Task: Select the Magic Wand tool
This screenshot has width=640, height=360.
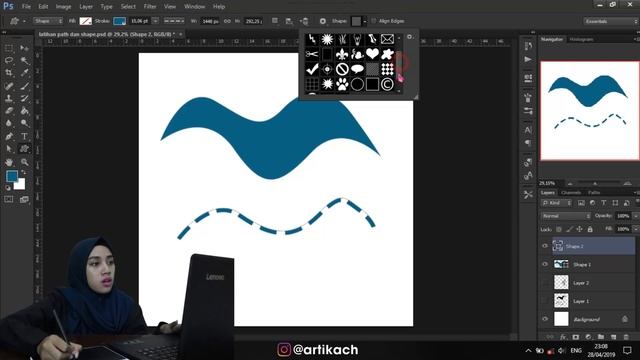Action: 24,61
